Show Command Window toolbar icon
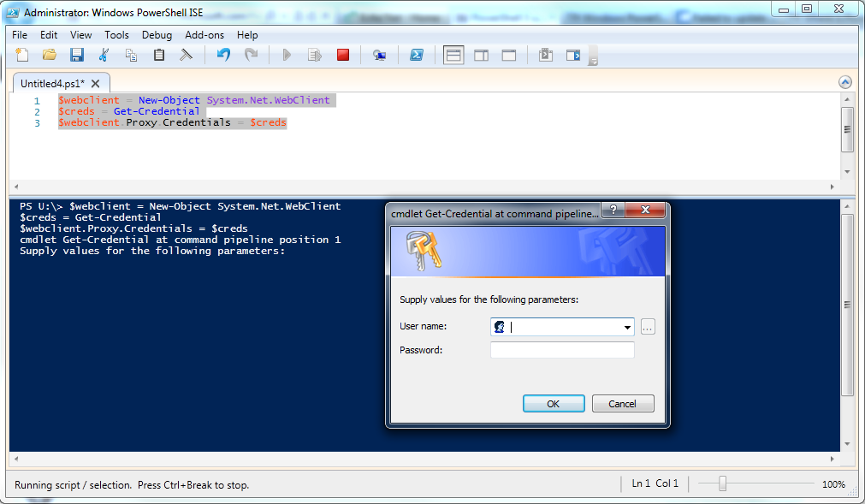The image size is (865, 504). click(x=546, y=55)
